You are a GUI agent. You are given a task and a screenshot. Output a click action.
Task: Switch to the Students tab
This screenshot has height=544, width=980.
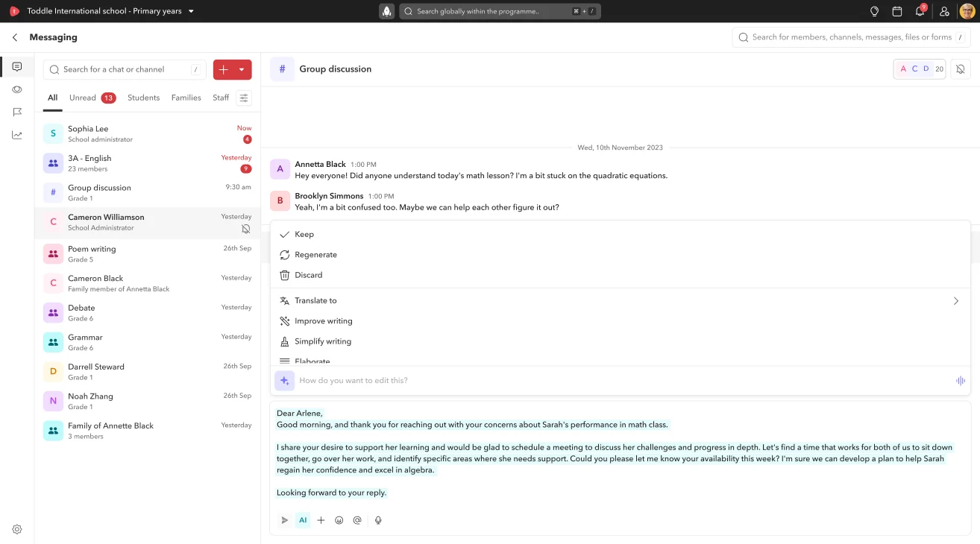pos(143,98)
